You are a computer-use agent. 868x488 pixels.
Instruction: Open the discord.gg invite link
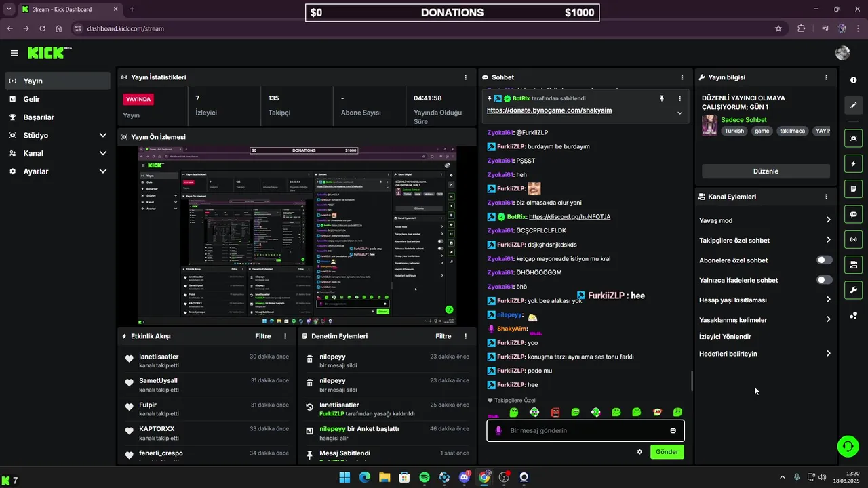(x=570, y=217)
